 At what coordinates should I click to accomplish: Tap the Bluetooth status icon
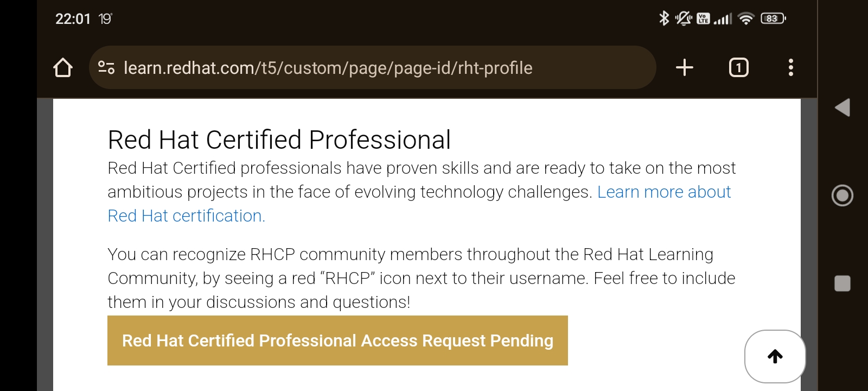point(663,18)
